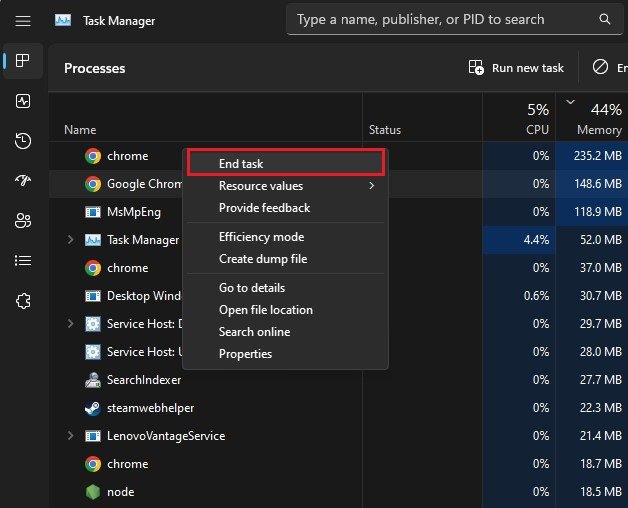628x508 pixels.
Task: Click the steamwebhelper Steam icon
Action: pyautogui.click(x=93, y=408)
